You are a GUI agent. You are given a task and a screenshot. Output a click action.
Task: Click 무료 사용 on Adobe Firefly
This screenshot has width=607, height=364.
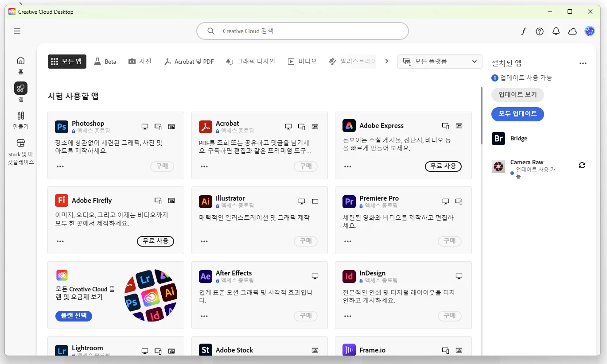[156, 241]
